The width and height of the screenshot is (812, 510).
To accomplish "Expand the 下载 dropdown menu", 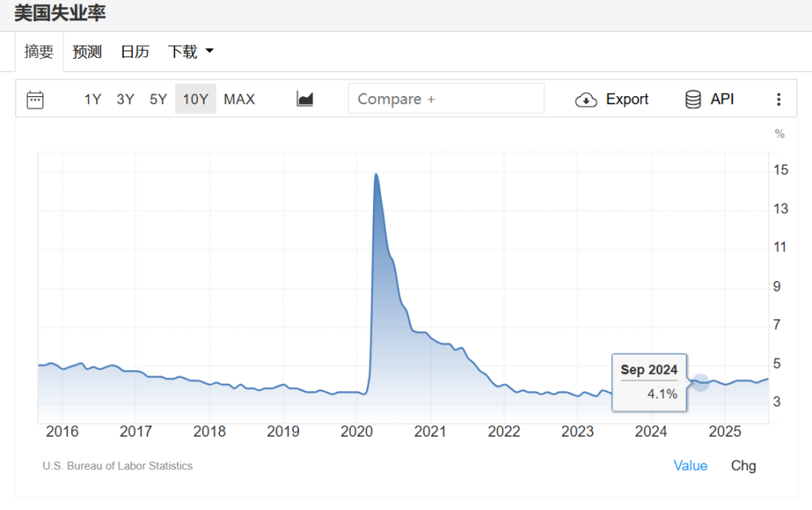I will click(x=191, y=52).
